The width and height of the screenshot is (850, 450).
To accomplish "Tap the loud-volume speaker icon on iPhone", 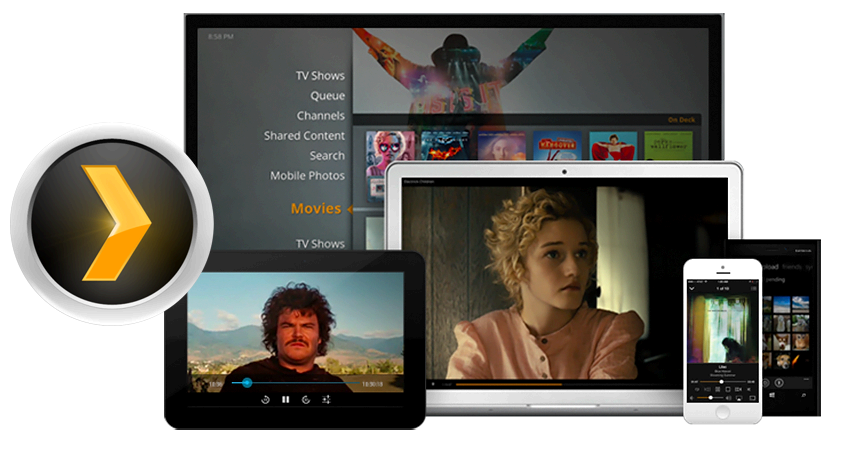I will point(729,398).
